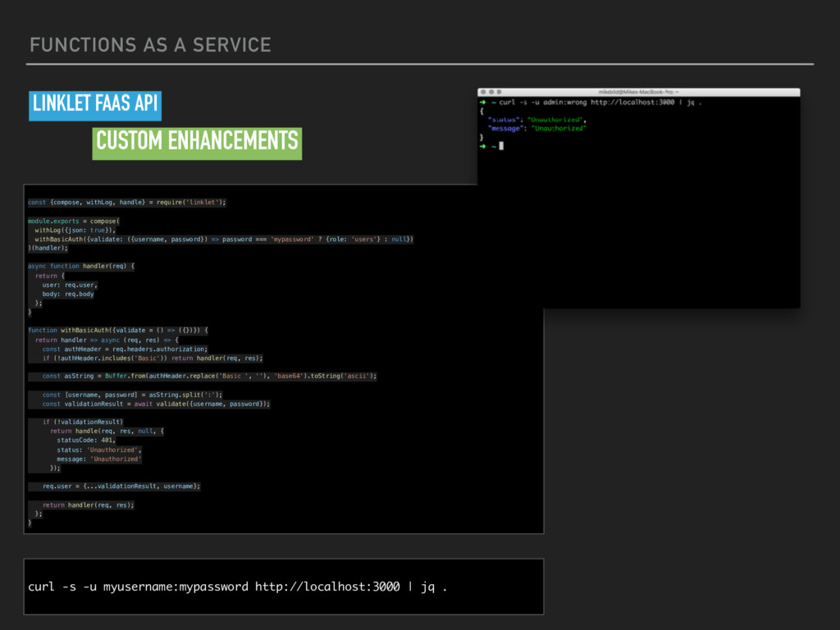The height and width of the screenshot is (630, 840).
Task: Click the terminal cursor at the empty prompt
Action: point(501,146)
